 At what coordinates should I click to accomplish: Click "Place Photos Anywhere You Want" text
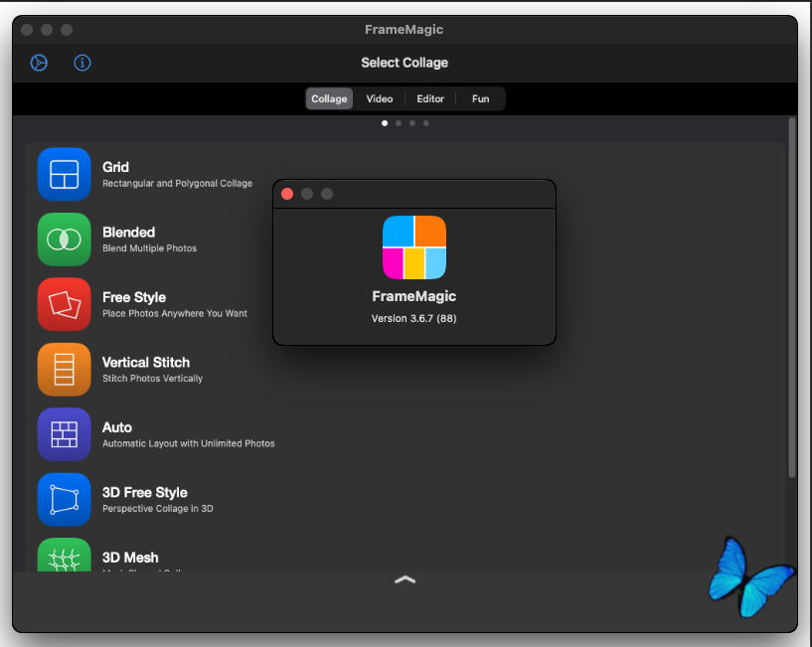point(175,313)
